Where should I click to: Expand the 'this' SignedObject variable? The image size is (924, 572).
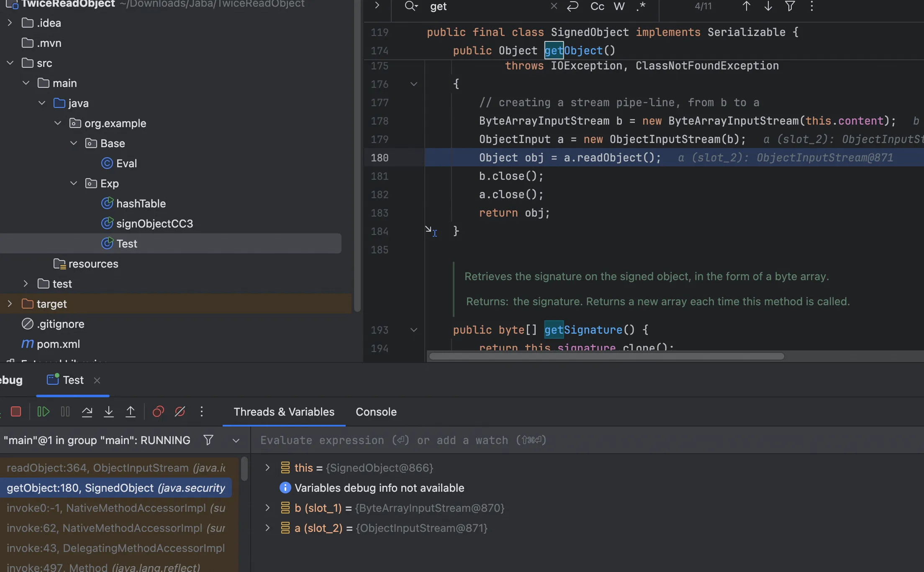(267, 467)
